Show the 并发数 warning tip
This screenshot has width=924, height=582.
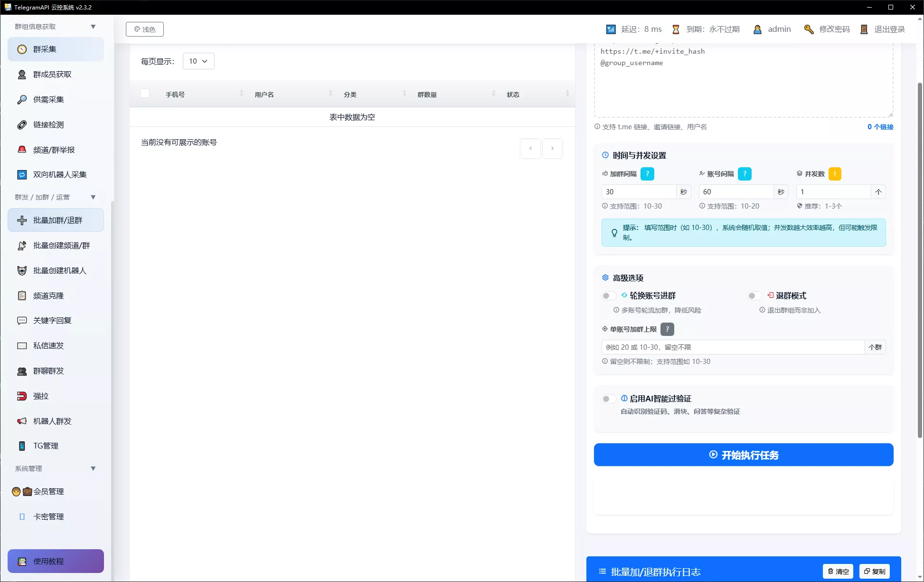835,174
